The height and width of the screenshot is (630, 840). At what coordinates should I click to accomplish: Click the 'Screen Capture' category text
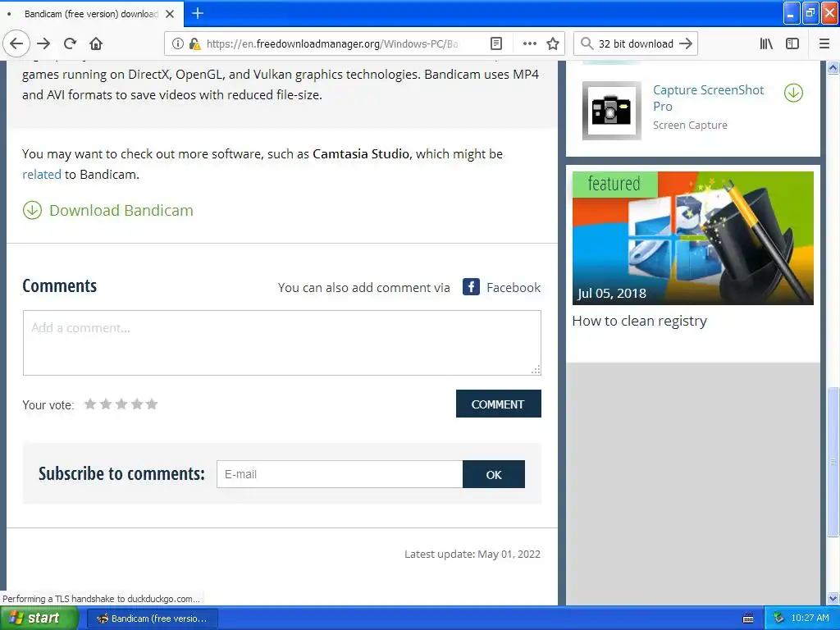pos(690,126)
